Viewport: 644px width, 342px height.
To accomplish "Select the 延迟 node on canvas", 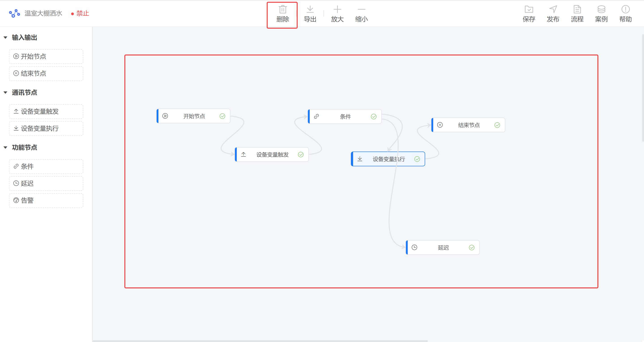I will point(443,247).
